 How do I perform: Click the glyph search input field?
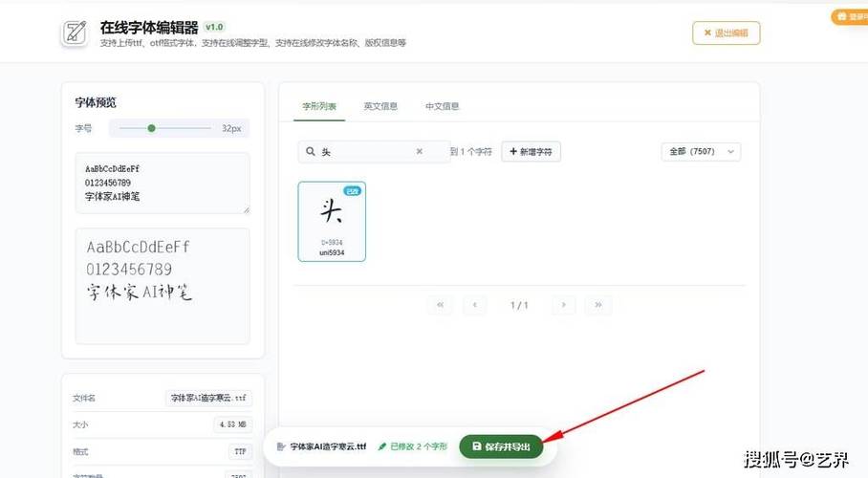[x=374, y=151]
